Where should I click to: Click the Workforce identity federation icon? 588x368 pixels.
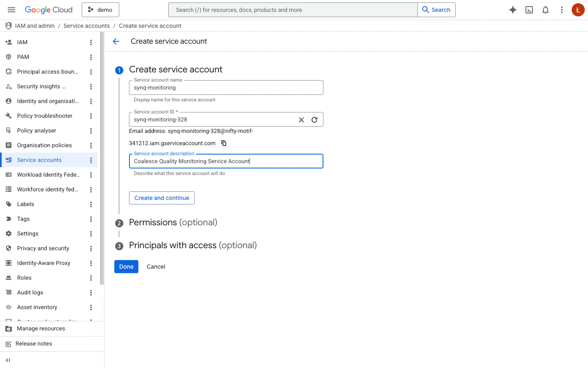click(9, 189)
